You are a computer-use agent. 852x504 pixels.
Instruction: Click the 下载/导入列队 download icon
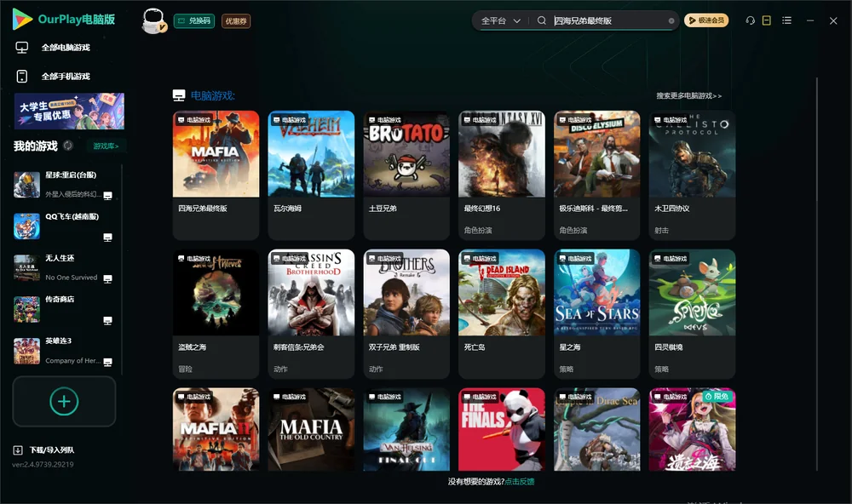18,450
